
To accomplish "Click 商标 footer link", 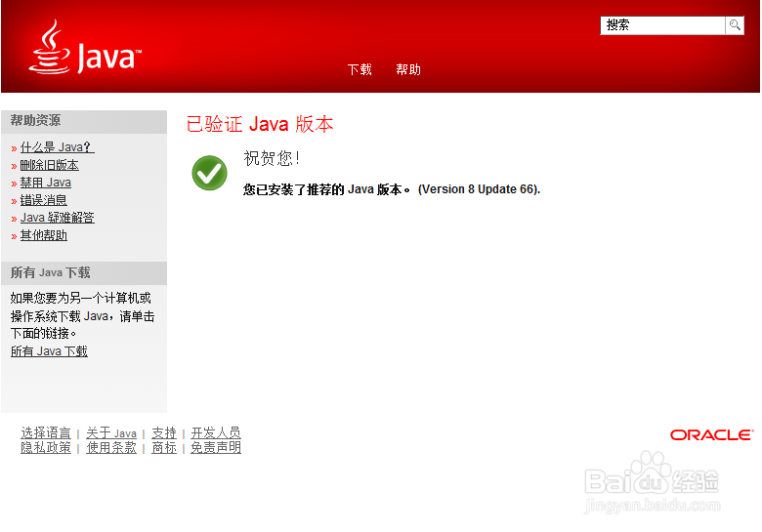I will [x=164, y=447].
